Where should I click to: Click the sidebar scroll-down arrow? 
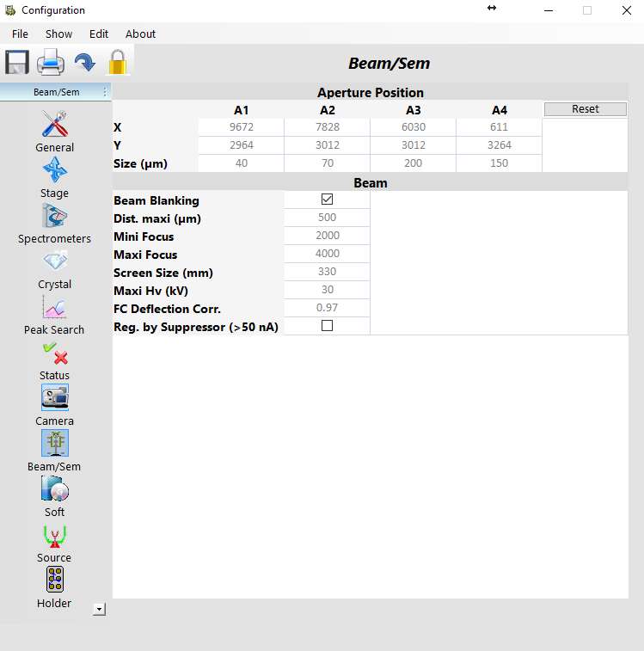(99, 609)
